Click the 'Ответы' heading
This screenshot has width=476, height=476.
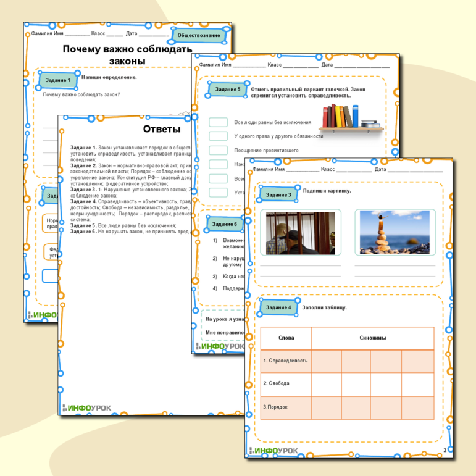point(161,129)
